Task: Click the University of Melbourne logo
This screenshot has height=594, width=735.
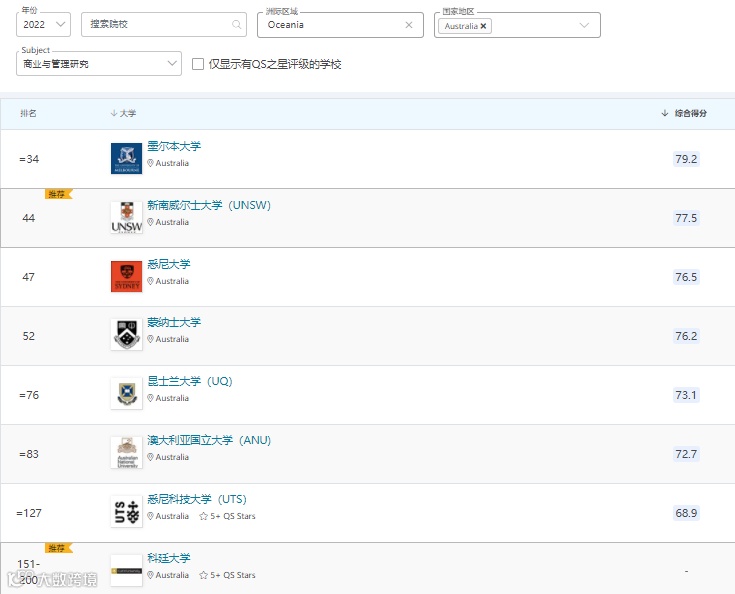Action: 127,158
